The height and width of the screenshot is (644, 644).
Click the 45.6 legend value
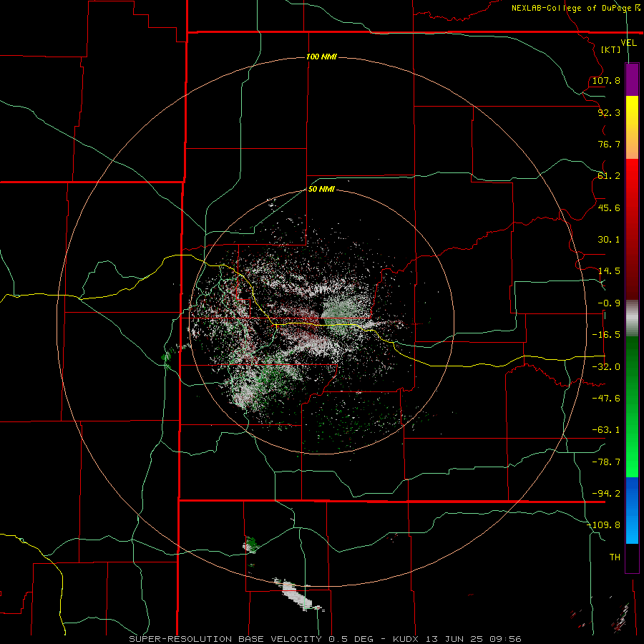(x=609, y=208)
